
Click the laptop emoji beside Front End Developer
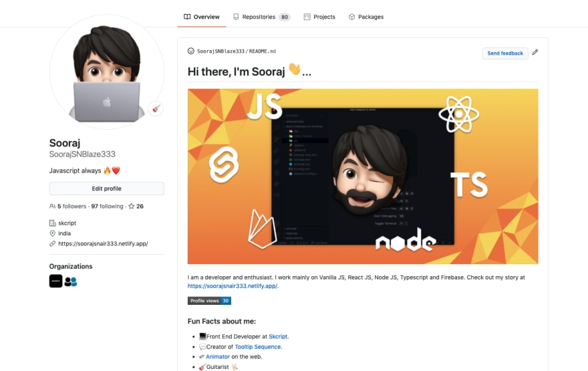click(x=202, y=336)
